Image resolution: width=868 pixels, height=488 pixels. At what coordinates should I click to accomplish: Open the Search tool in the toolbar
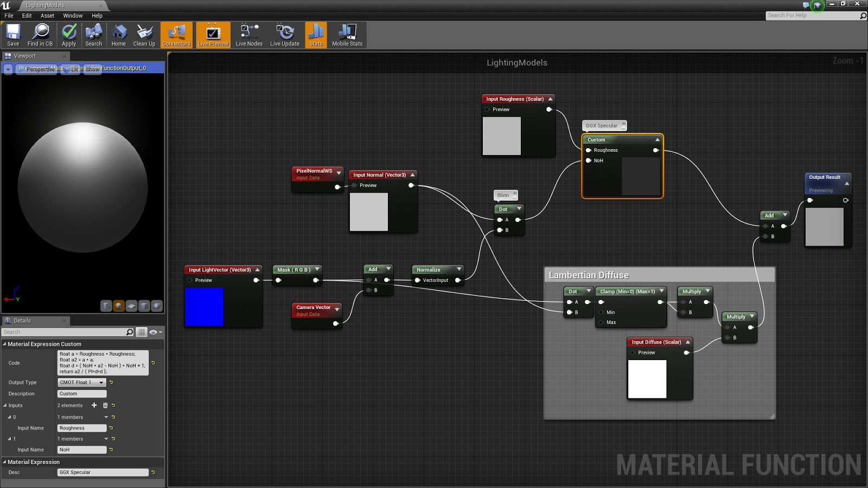coord(93,34)
